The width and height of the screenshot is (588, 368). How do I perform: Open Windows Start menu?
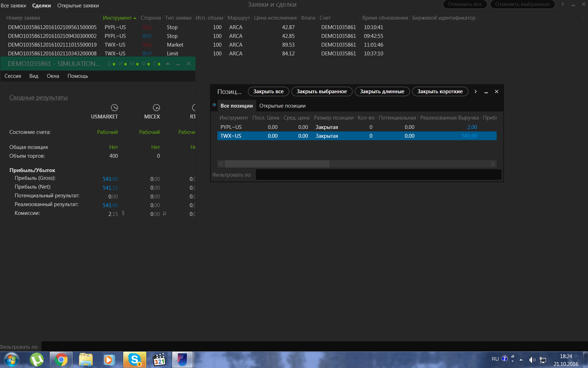12,360
